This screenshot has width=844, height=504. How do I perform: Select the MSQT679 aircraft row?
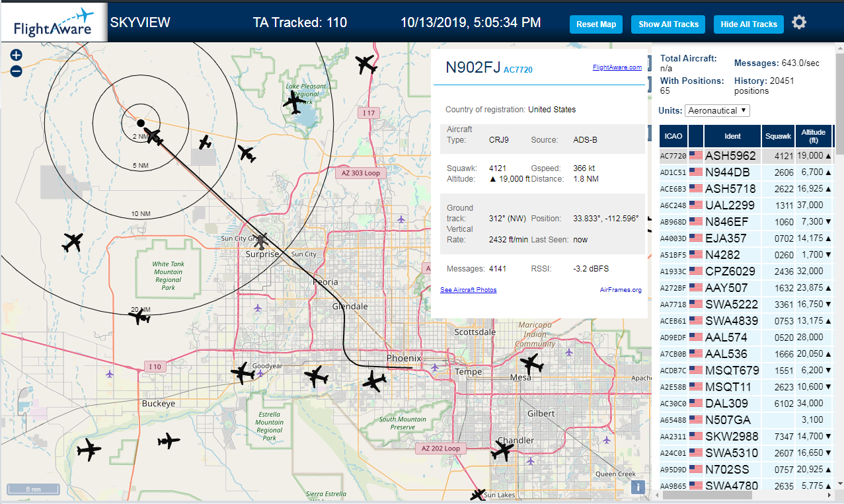pos(746,371)
